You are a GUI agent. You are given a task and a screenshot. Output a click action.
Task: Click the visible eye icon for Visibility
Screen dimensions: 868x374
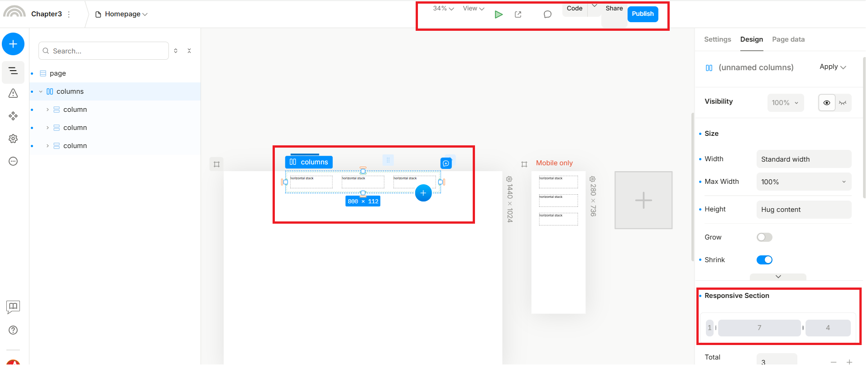point(826,103)
